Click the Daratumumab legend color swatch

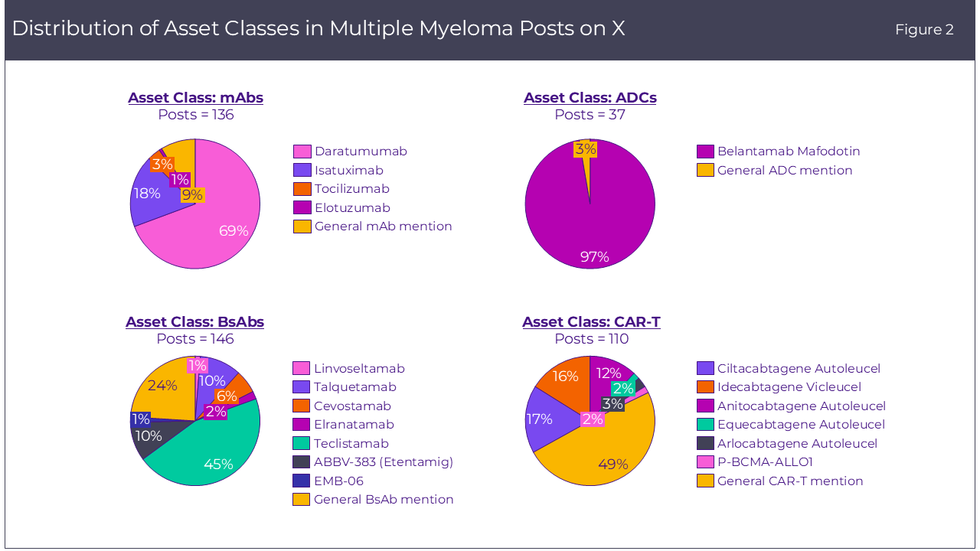[x=302, y=152]
